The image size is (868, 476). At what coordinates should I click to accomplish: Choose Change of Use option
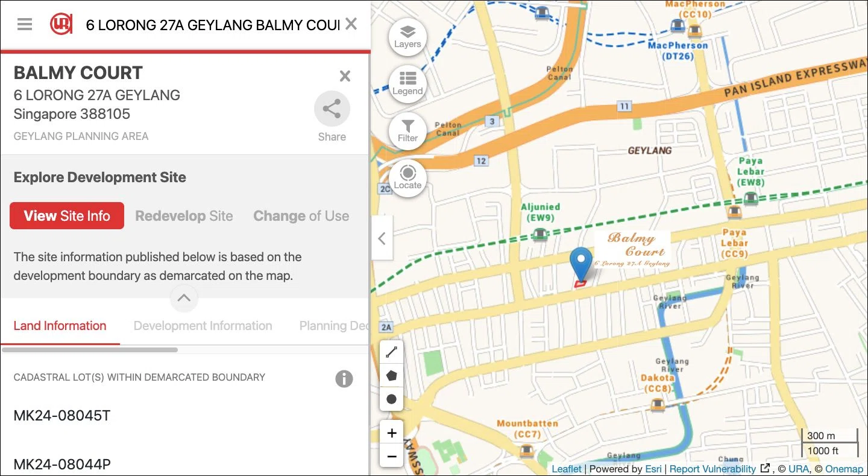[301, 216]
